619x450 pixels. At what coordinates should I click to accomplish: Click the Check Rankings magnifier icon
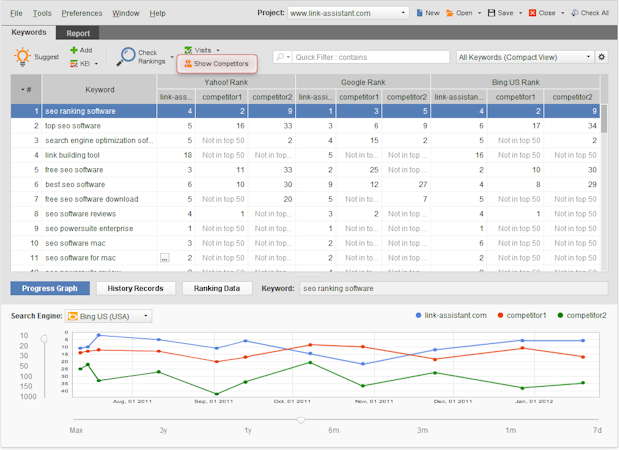click(x=126, y=57)
